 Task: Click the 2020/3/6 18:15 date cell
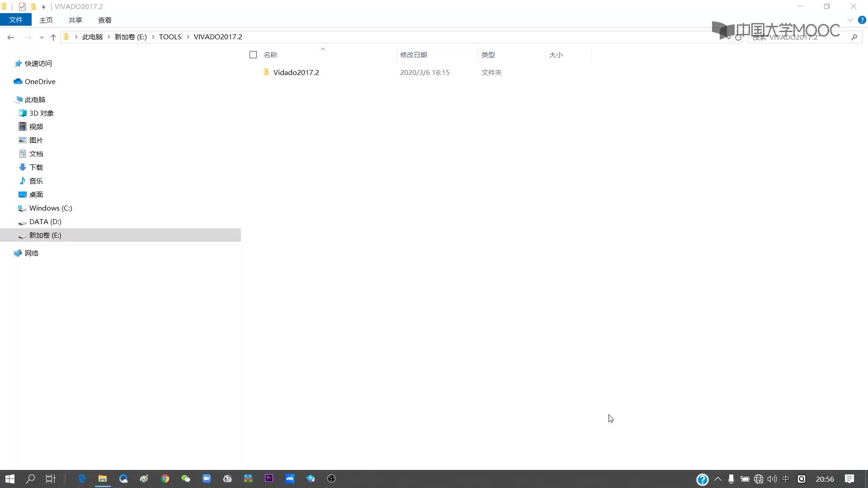click(x=425, y=72)
